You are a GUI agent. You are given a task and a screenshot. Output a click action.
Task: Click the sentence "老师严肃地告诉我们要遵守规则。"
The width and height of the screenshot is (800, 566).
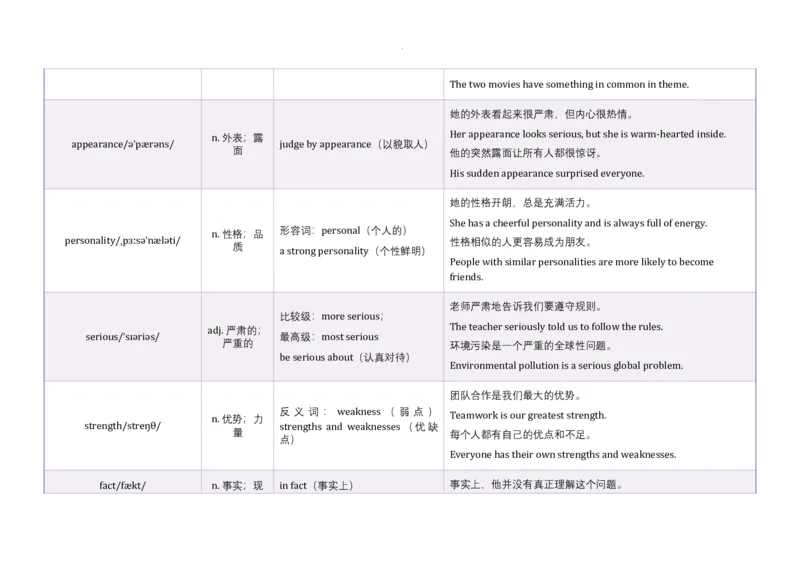coord(526,307)
